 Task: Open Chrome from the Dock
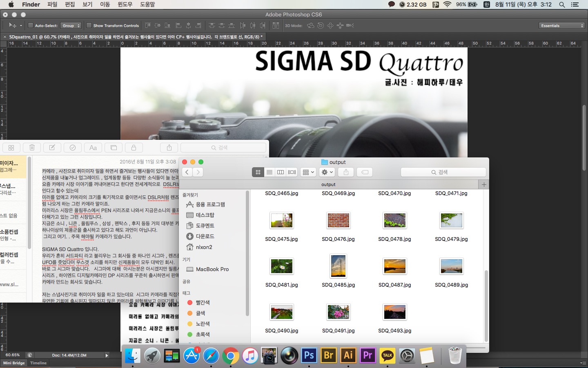point(231,355)
